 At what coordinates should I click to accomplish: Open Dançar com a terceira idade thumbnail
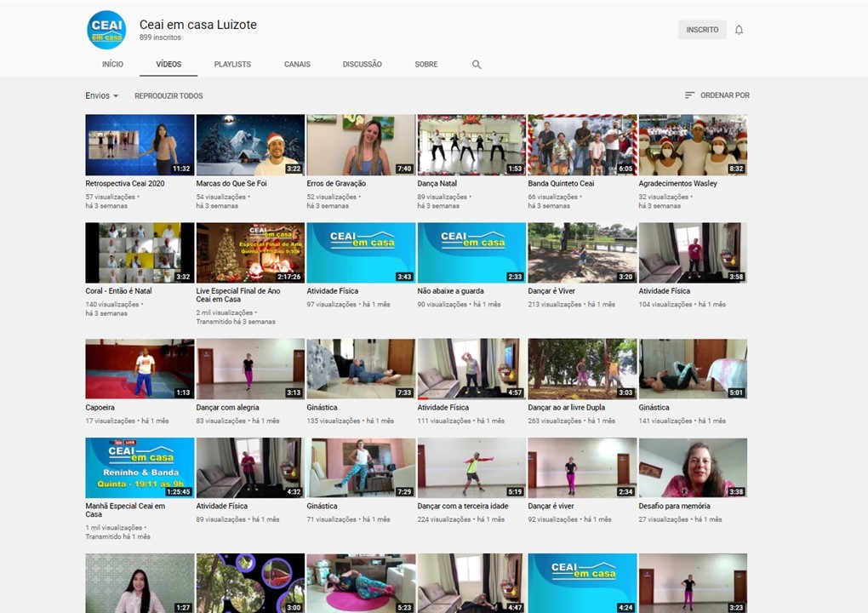click(471, 468)
